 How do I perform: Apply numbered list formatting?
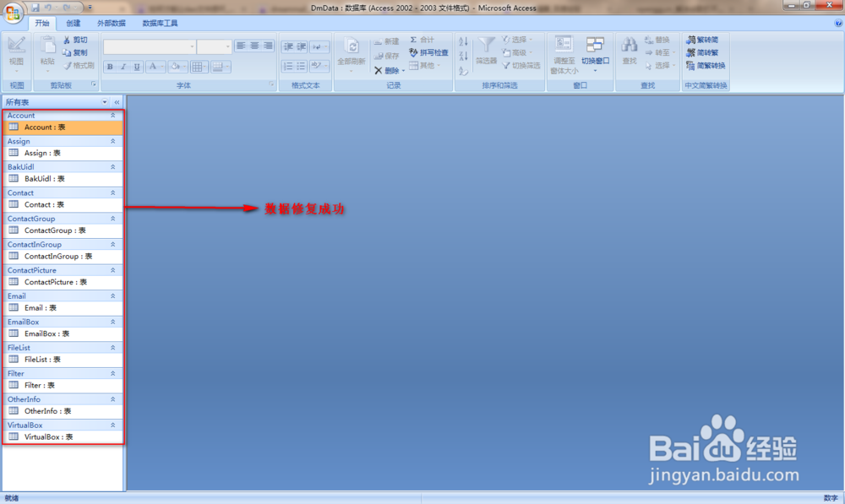[288, 66]
